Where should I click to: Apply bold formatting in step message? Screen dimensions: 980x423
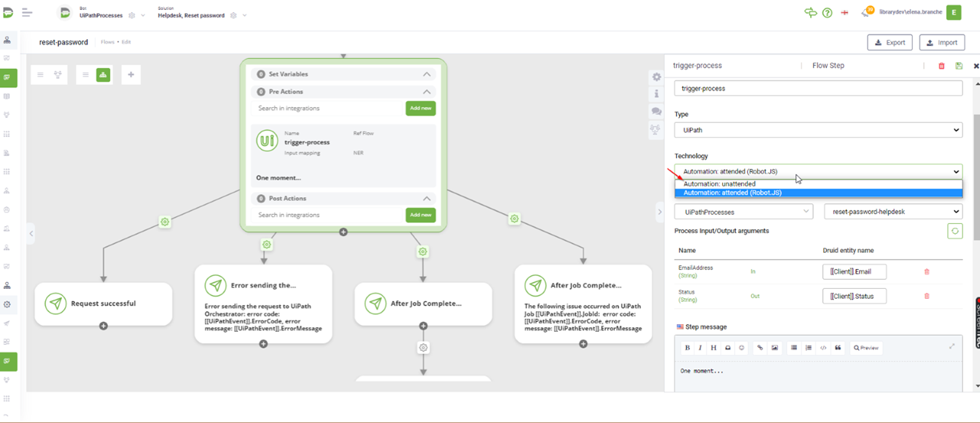point(688,348)
